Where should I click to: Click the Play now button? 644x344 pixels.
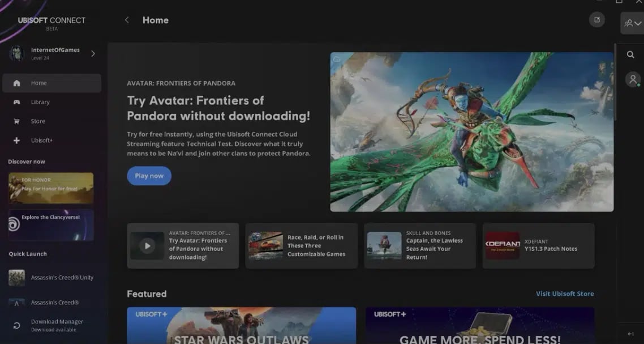click(x=149, y=176)
